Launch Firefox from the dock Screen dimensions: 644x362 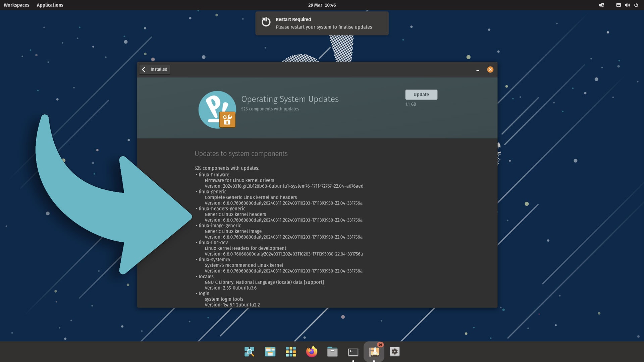click(312, 352)
